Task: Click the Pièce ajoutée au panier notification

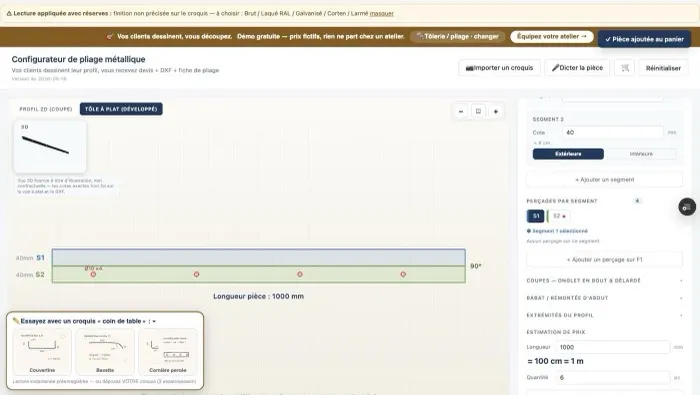Action: point(644,39)
